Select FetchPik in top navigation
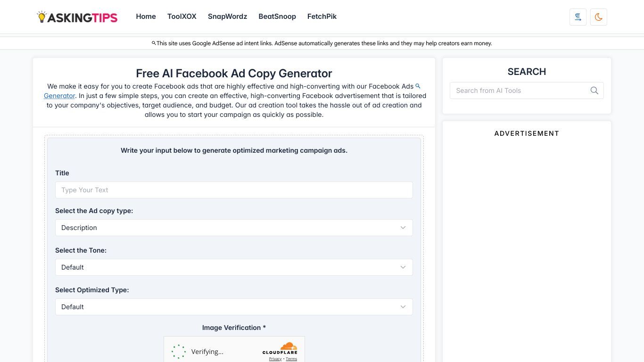This screenshot has height=362, width=644. tap(322, 16)
